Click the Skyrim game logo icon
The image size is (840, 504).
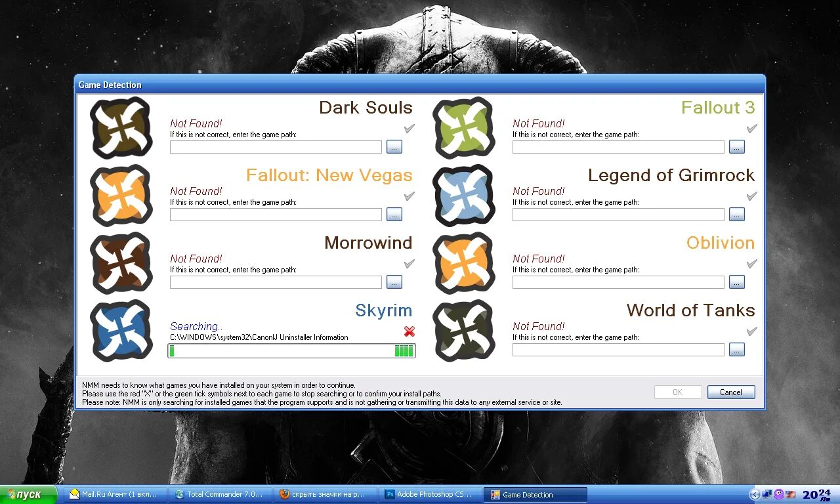(x=121, y=331)
